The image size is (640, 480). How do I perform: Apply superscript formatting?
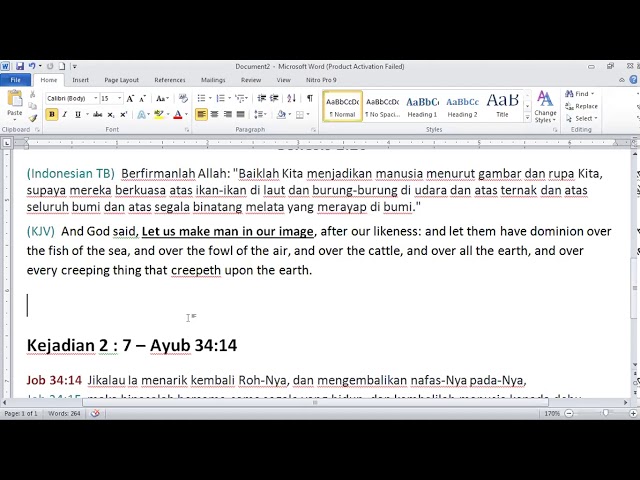pos(124,115)
